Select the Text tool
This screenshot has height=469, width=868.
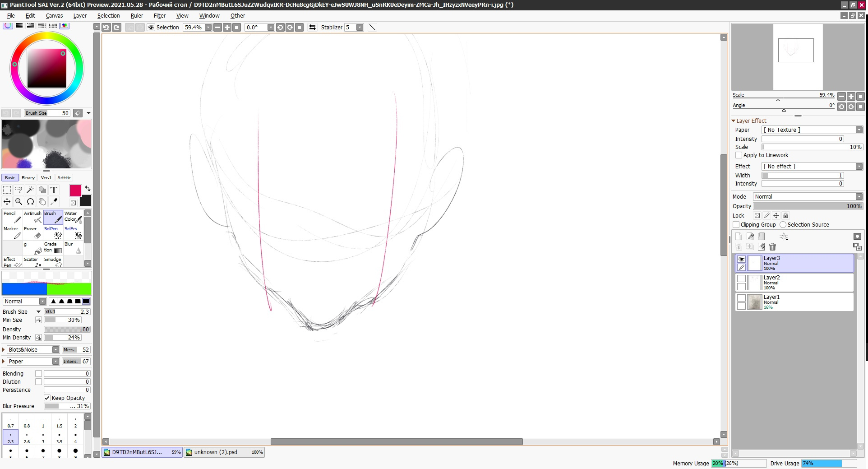[54, 190]
